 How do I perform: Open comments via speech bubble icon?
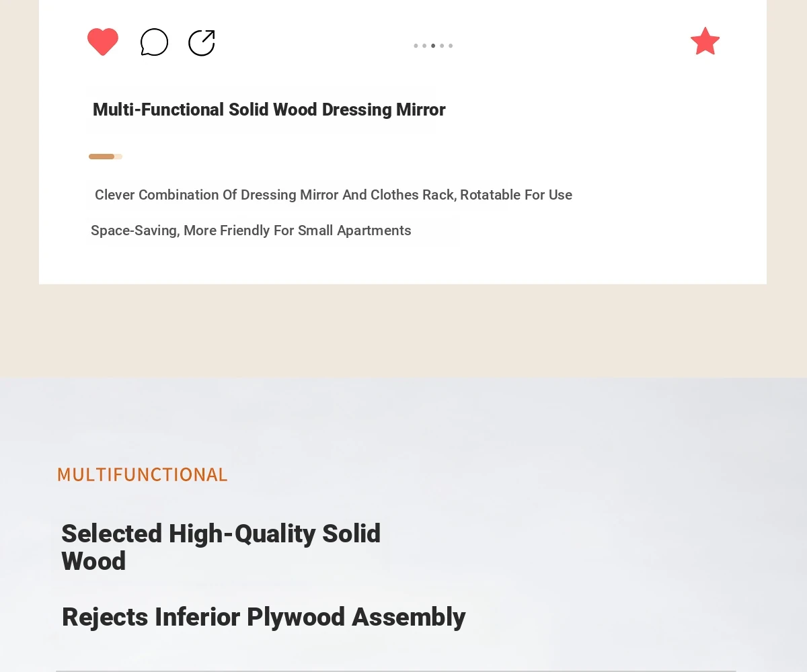point(154,42)
